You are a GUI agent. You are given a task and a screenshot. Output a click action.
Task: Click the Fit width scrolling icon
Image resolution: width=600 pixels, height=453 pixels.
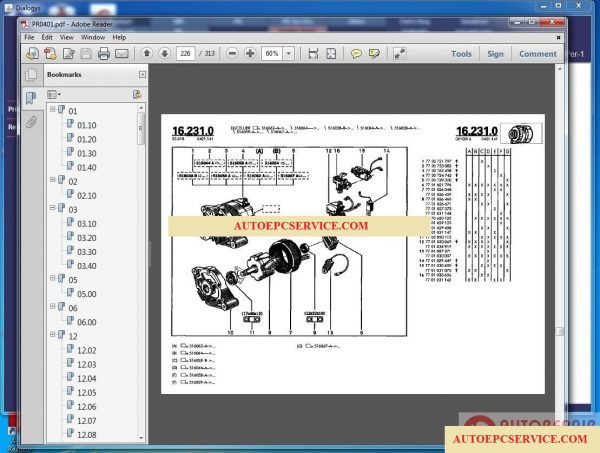pos(313,54)
